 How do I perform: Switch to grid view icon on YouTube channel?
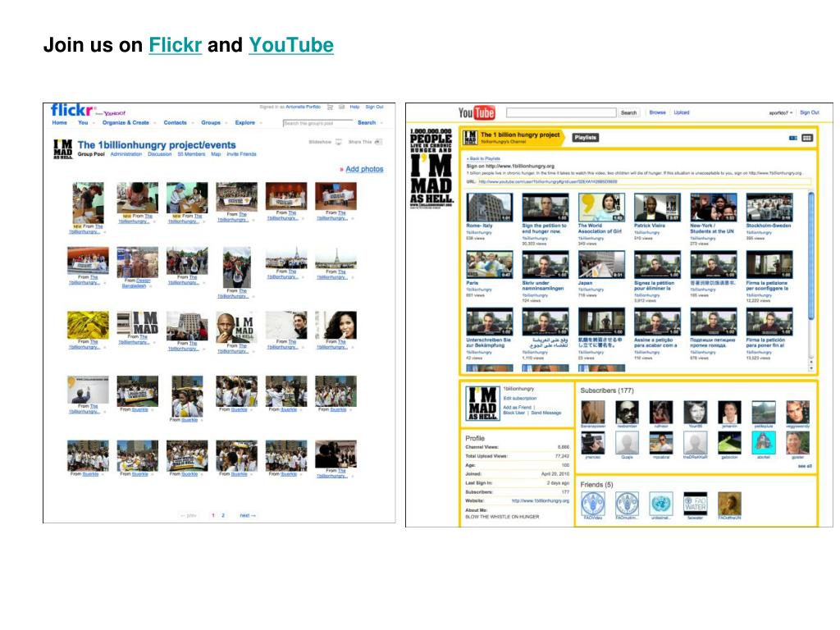pos(807,138)
